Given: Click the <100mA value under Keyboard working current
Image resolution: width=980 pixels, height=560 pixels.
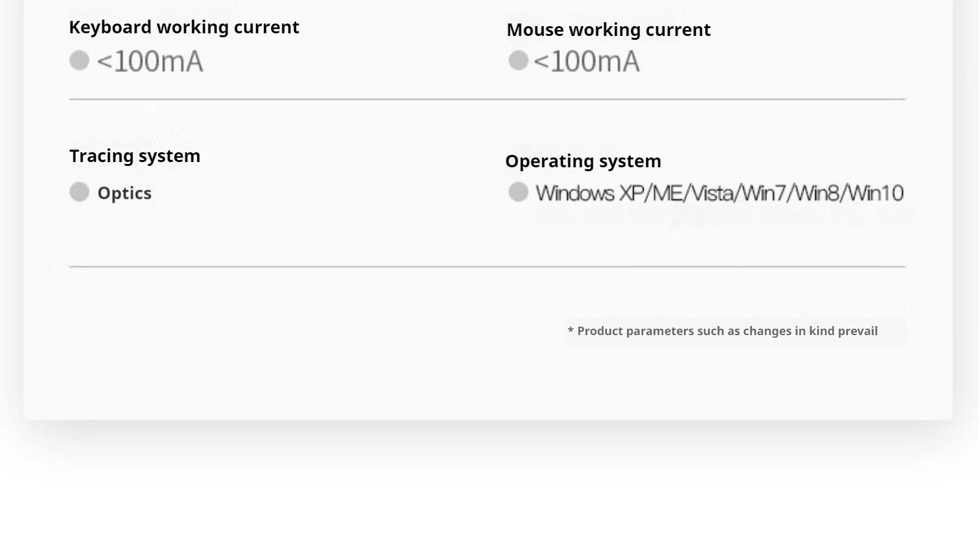Looking at the screenshot, I should tap(150, 62).
